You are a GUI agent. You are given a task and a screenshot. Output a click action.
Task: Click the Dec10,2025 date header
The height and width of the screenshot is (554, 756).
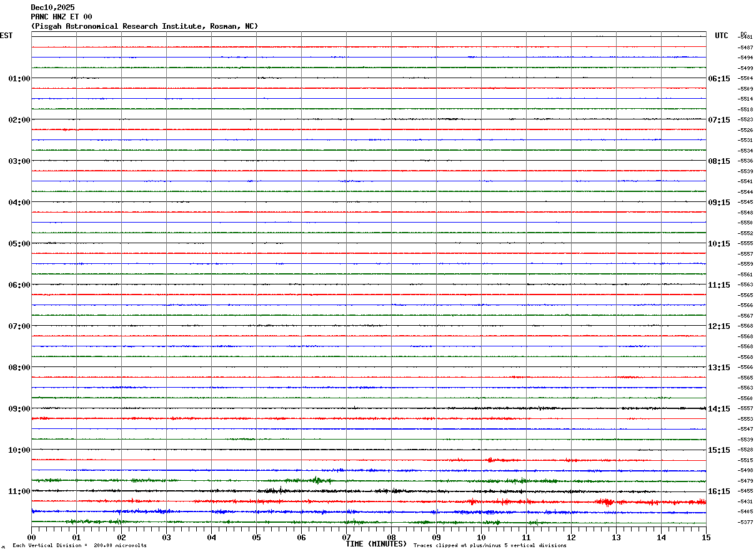pyautogui.click(x=52, y=8)
